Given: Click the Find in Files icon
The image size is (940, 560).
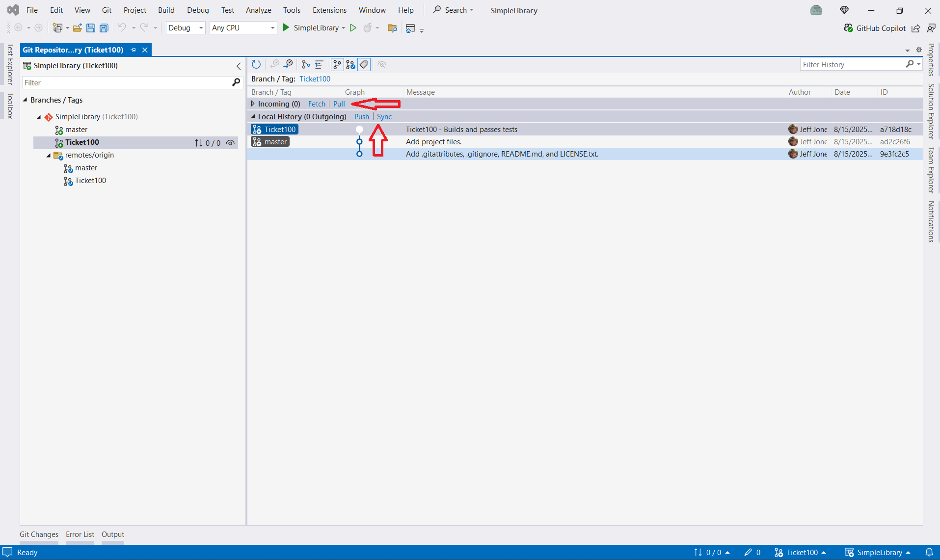Looking at the screenshot, I should (392, 28).
